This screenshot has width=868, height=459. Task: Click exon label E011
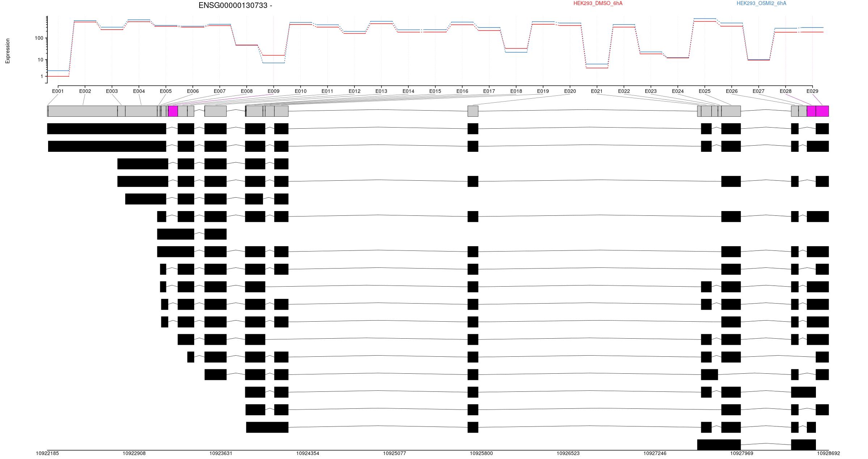327,91
